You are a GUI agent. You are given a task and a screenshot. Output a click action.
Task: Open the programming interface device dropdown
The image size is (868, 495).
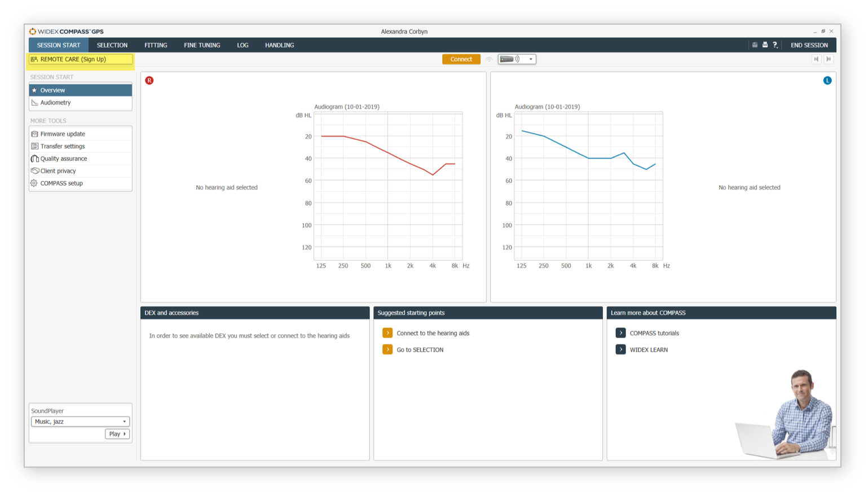[517, 59]
